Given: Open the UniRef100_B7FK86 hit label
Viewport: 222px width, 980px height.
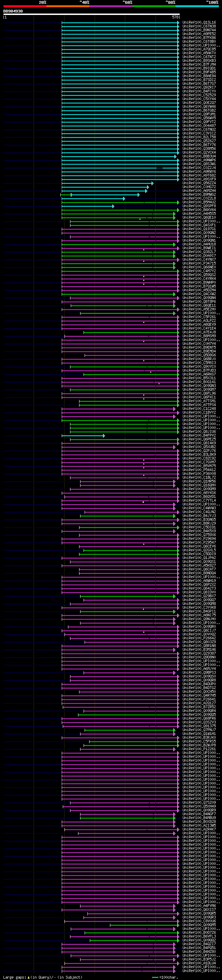Looking at the screenshot, I should click(x=199, y=38).
